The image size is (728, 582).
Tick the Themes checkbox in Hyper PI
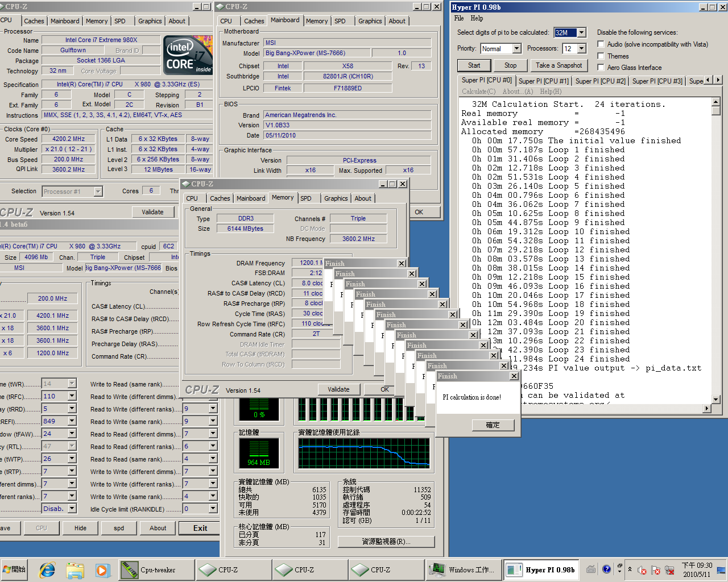pos(601,56)
